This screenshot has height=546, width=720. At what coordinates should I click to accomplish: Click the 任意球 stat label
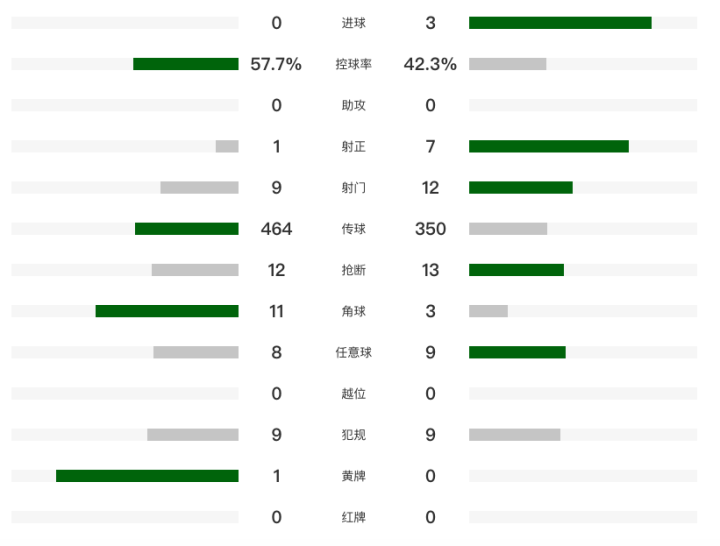(353, 352)
